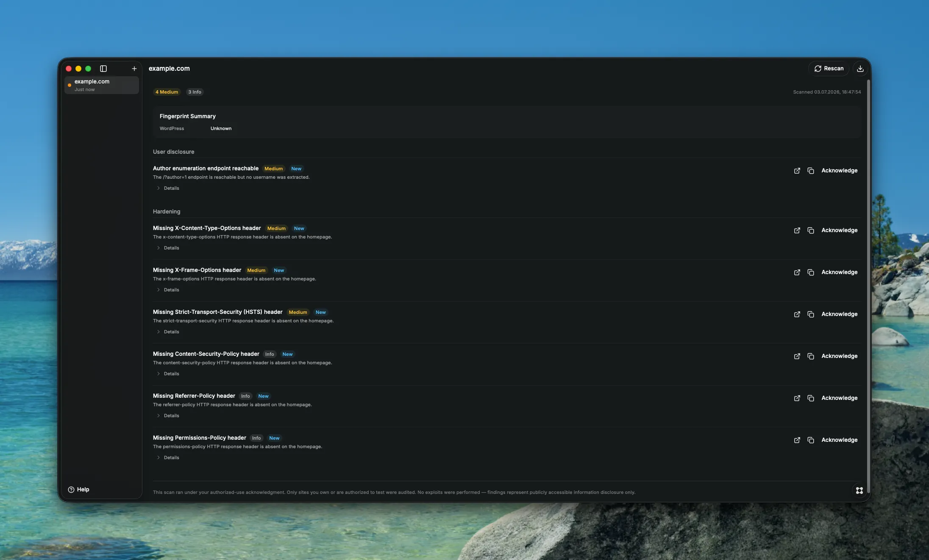Click the WordPress fingerprint label
The image size is (929, 560).
(x=172, y=128)
